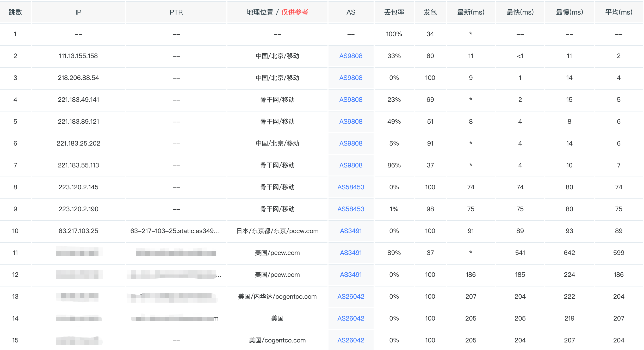Open the AS9808 link for 221.183.55.113

(x=351, y=165)
